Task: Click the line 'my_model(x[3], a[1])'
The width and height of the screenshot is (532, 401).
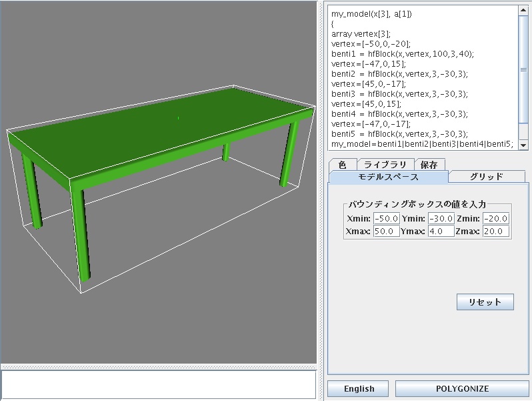Action: pos(371,14)
